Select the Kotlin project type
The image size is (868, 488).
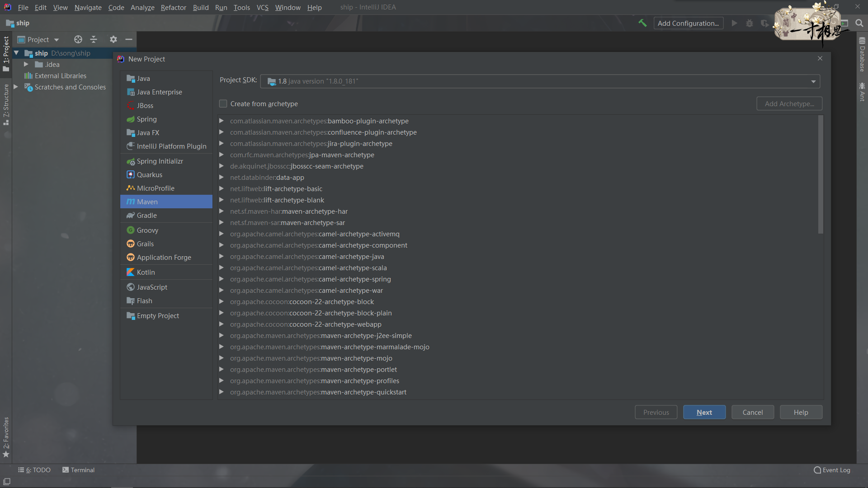pos(146,272)
